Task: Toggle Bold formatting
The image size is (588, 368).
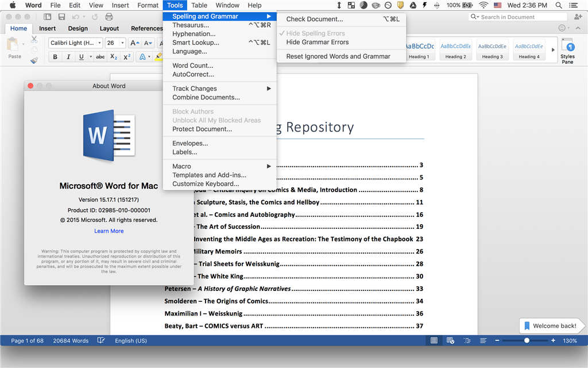Action: 55,57
